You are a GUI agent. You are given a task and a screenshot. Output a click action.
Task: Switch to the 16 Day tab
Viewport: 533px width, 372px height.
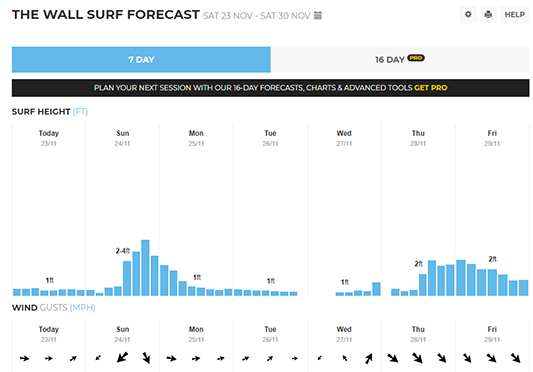click(400, 60)
